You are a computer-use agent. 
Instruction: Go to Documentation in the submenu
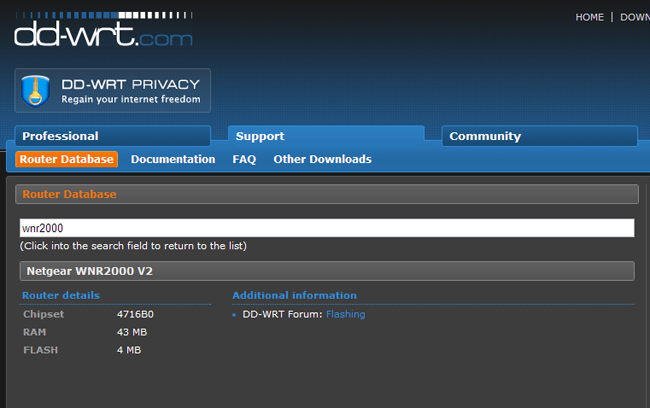click(173, 159)
